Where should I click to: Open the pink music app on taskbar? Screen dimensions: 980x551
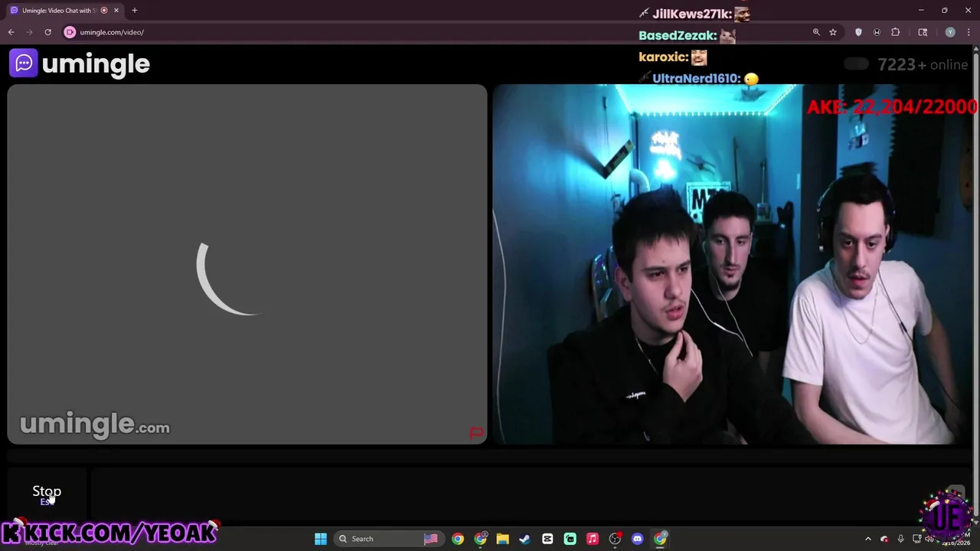tap(593, 539)
